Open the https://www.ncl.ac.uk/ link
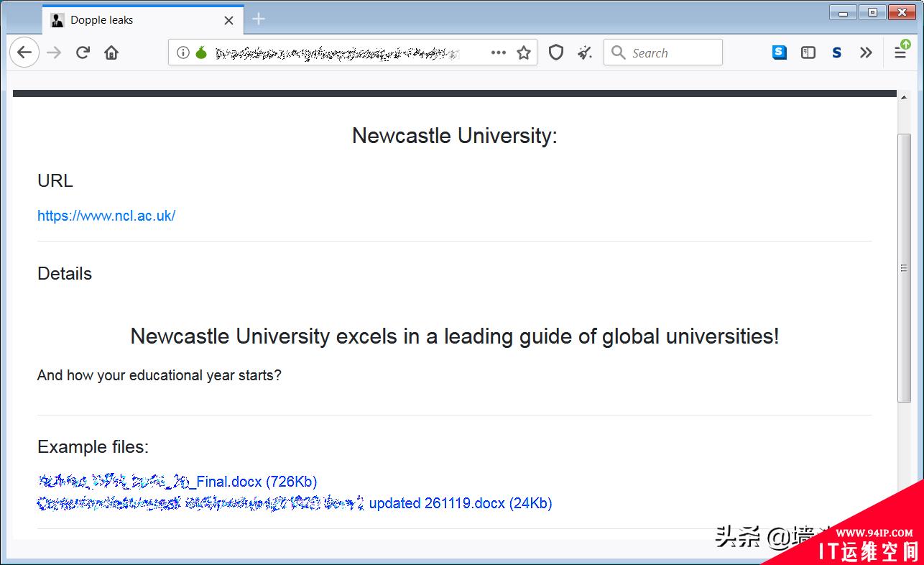The image size is (924, 565). pos(106,216)
